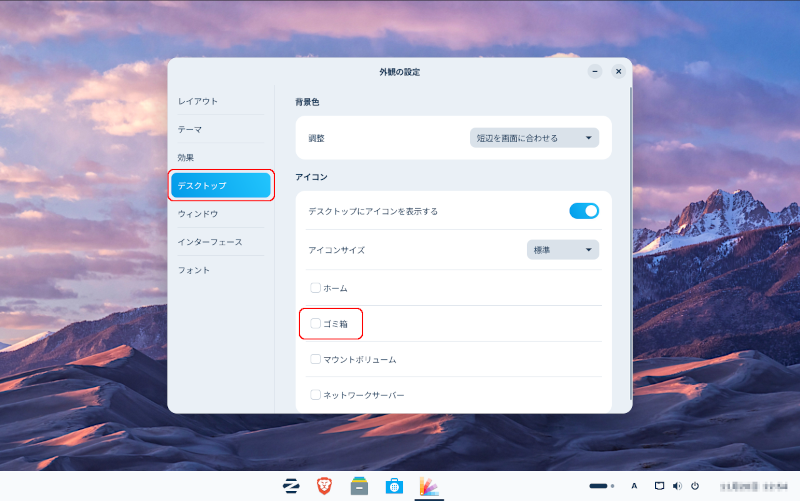
Task: Go to the インターフェース section
Action: [x=220, y=242]
